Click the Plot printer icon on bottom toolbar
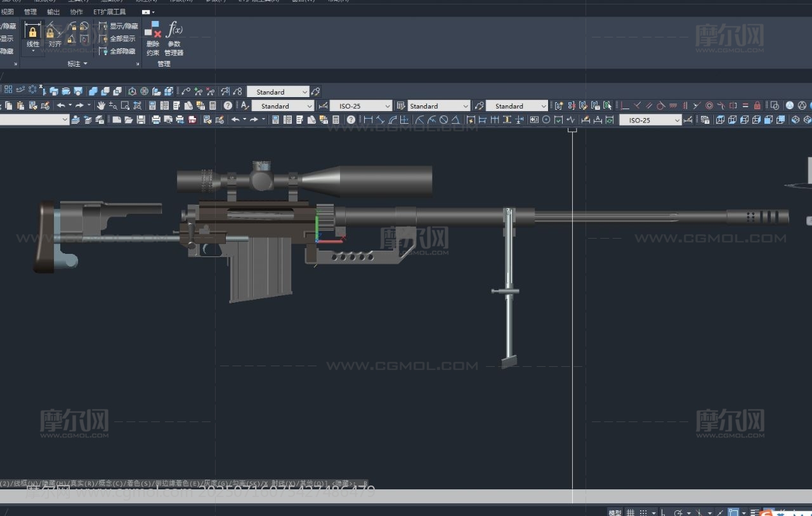812x516 pixels. tap(156, 119)
